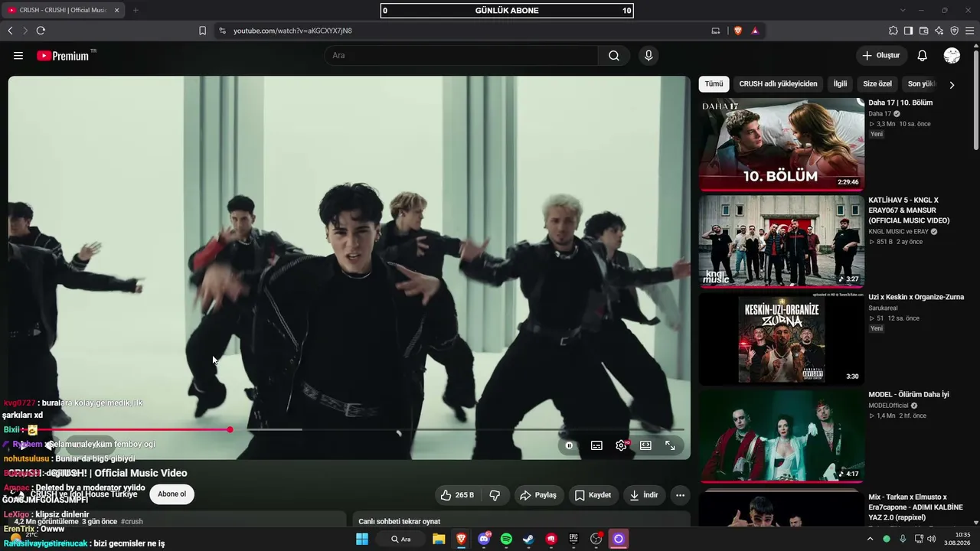Start voice search with the microphone
980x551 pixels.
pyautogui.click(x=648, y=56)
